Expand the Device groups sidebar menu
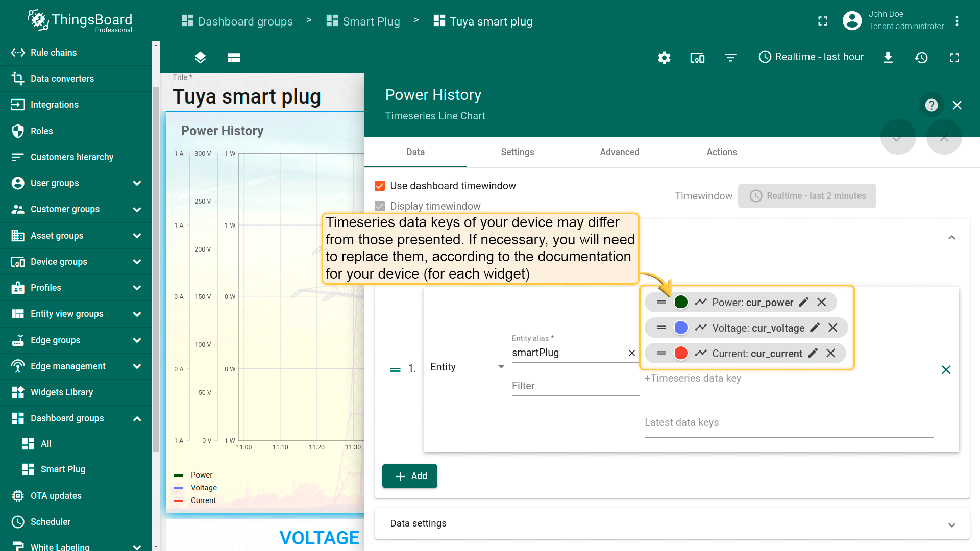Viewport: 980px width, 551px height. tap(137, 262)
